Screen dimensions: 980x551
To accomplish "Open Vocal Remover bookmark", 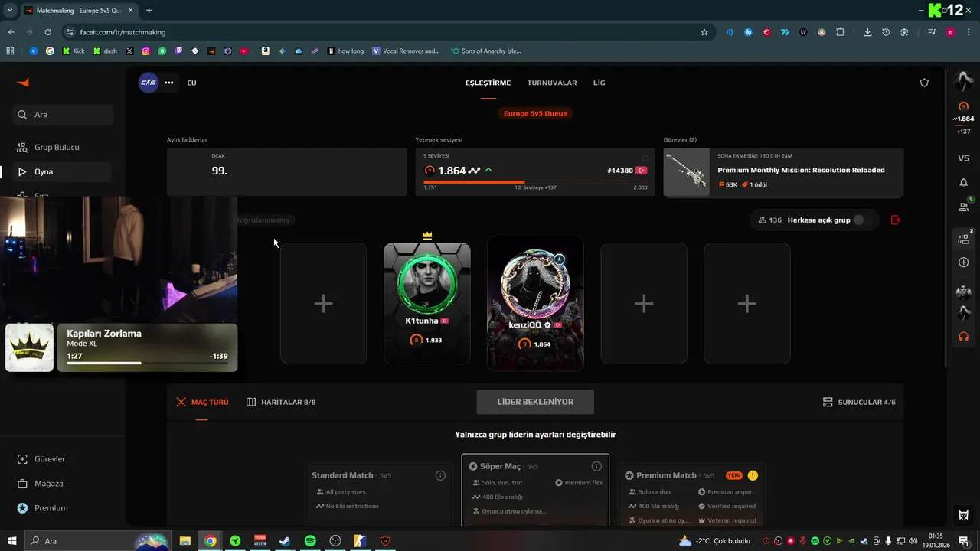I will pyautogui.click(x=406, y=51).
